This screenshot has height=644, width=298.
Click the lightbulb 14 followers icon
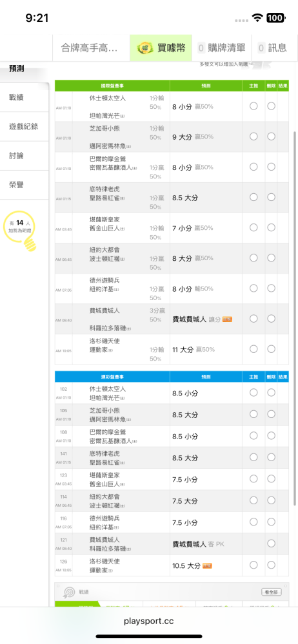coord(20,233)
